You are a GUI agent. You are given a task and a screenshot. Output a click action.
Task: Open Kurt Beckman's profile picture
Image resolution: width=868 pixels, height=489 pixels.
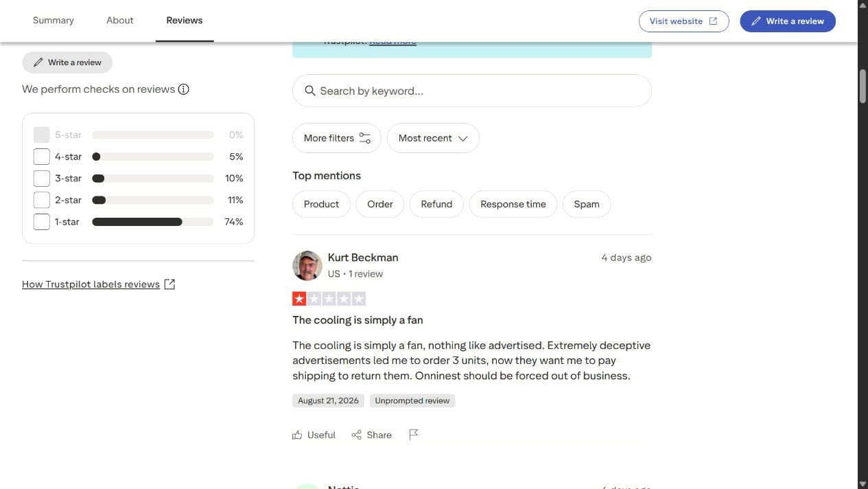307,266
